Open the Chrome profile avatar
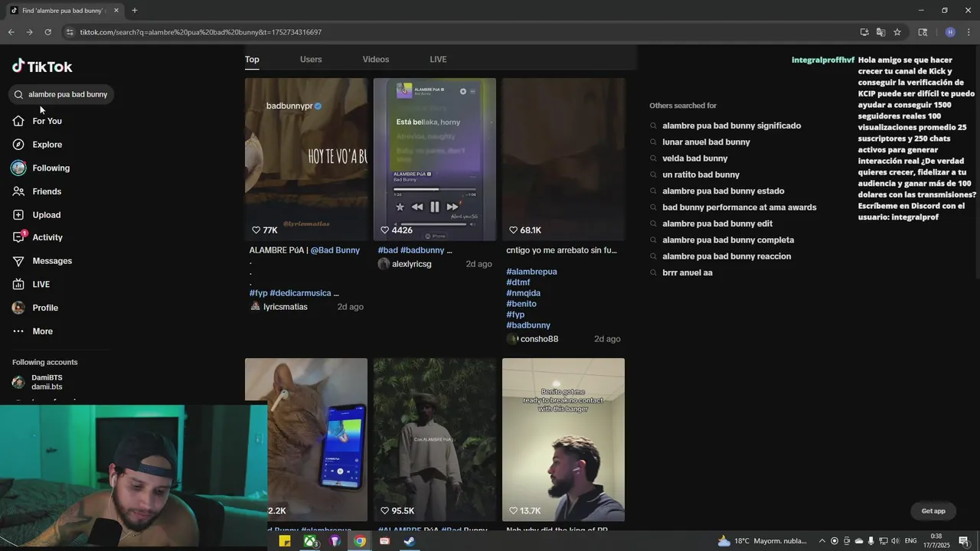The width and height of the screenshot is (980, 551). click(x=950, y=32)
